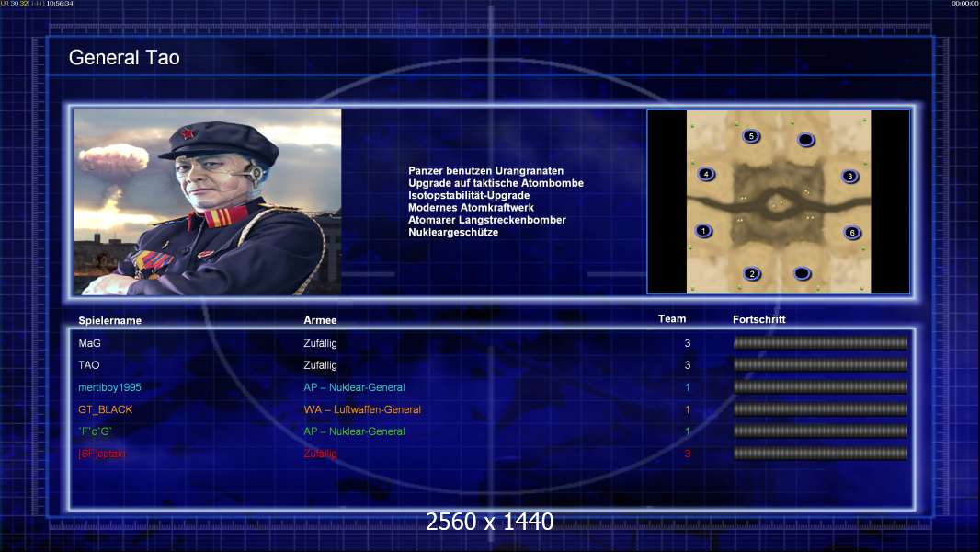980x552 pixels.
Task: Click the Fortschritt column header
Action: coord(758,319)
